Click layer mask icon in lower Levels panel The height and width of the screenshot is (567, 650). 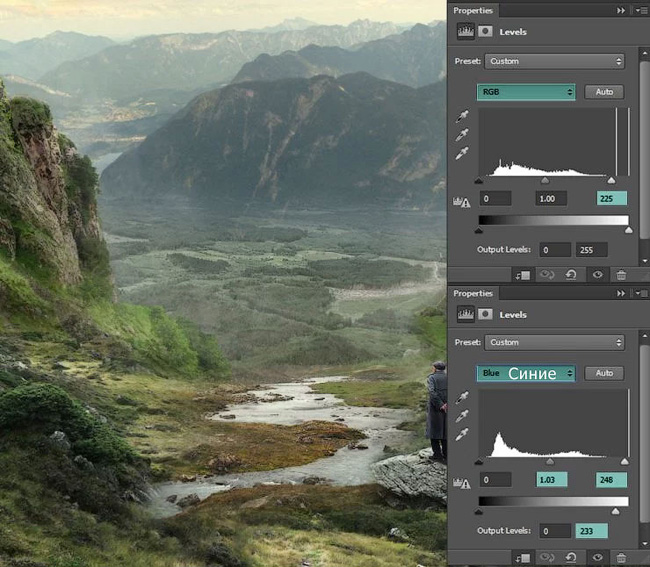pyautogui.click(x=485, y=314)
